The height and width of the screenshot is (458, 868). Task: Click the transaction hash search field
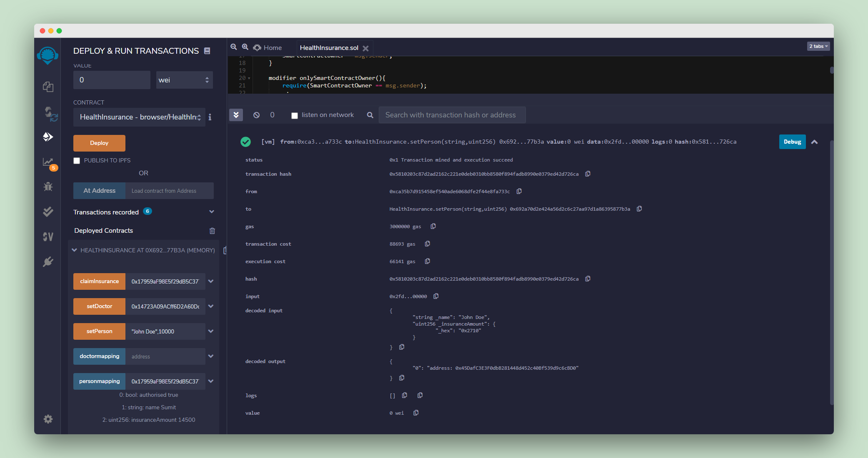[452, 115]
